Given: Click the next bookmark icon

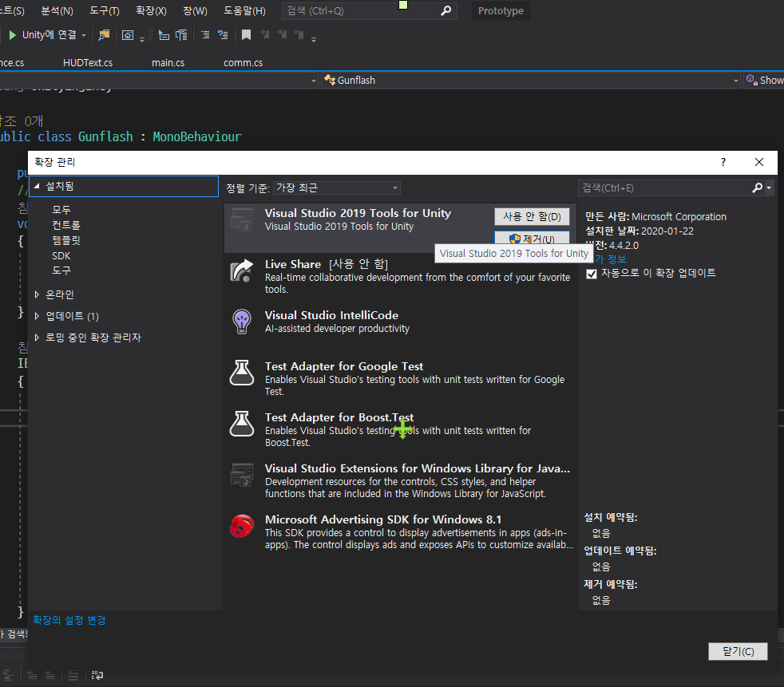Looking at the screenshot, I should click(x=282, y=34).
